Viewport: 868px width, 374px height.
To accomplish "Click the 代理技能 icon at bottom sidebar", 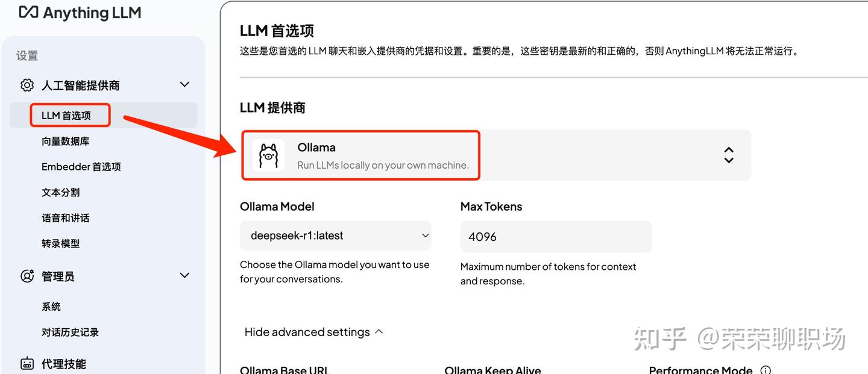I will point(27,363).
